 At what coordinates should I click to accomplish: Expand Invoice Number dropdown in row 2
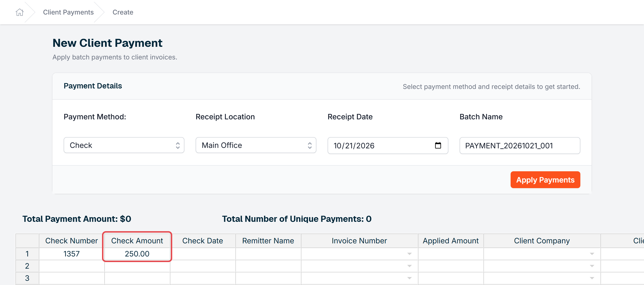[409, 266]
